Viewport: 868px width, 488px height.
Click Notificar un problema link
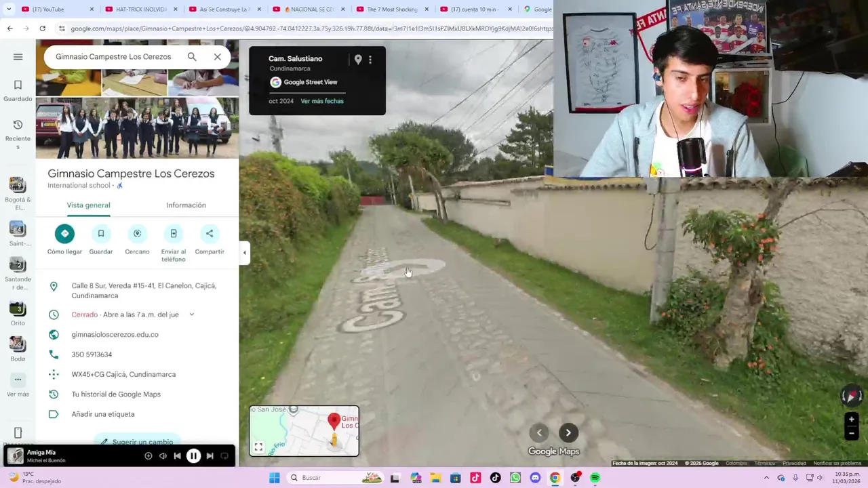[837, 464]
